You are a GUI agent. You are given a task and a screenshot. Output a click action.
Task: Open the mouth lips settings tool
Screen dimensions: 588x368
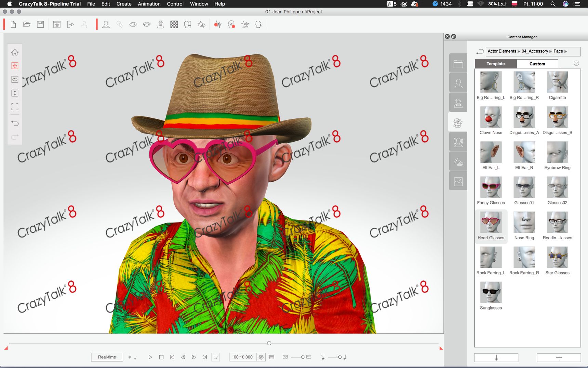tap(147, 24)
